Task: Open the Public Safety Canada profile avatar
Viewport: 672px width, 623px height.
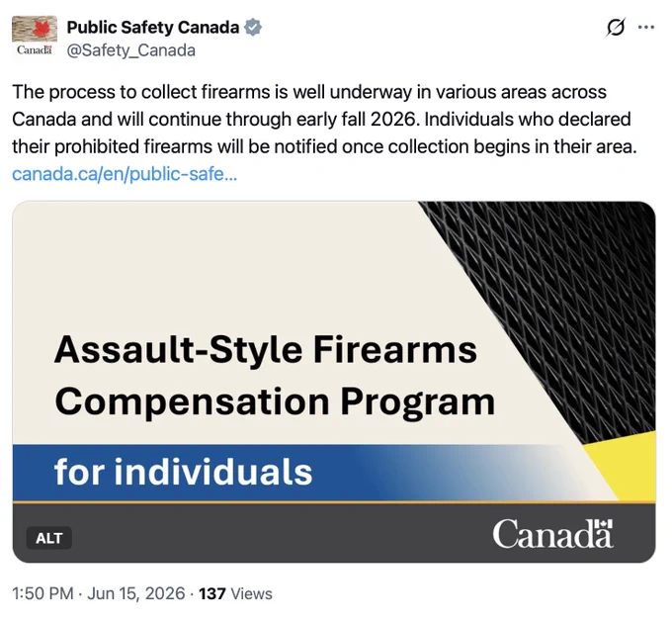Action: pyautogui.click(x=35, y=37)
